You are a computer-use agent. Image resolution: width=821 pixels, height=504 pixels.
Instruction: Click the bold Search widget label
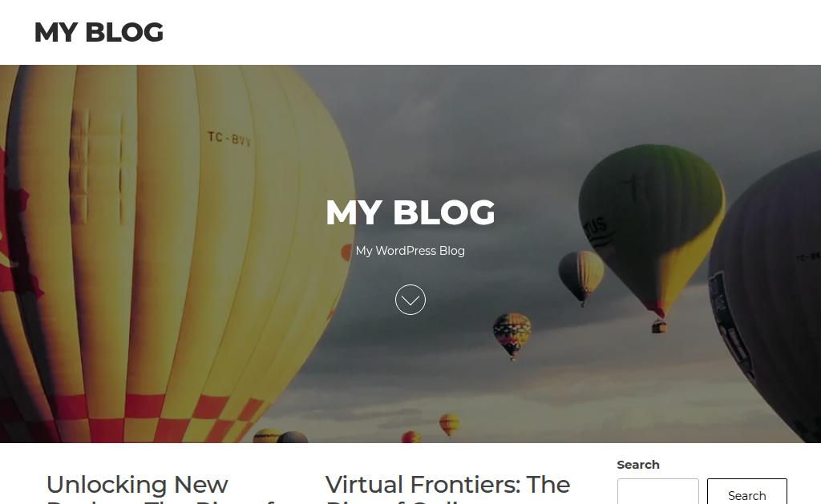(637, 465)
